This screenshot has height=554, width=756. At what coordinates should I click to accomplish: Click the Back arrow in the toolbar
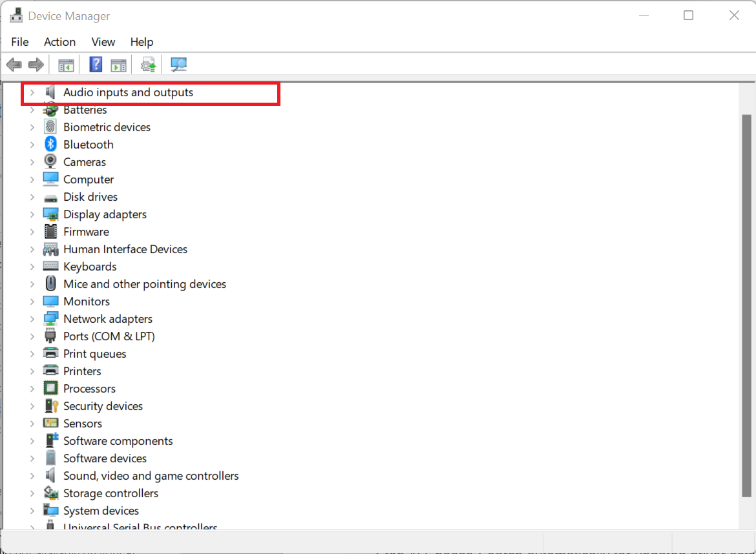14,65
